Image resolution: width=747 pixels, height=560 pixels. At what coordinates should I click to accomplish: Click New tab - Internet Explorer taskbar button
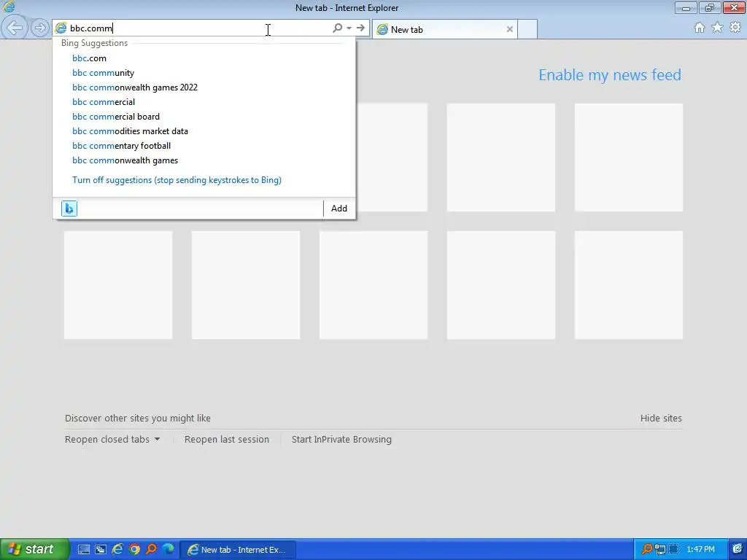click(x=239, y=550)
